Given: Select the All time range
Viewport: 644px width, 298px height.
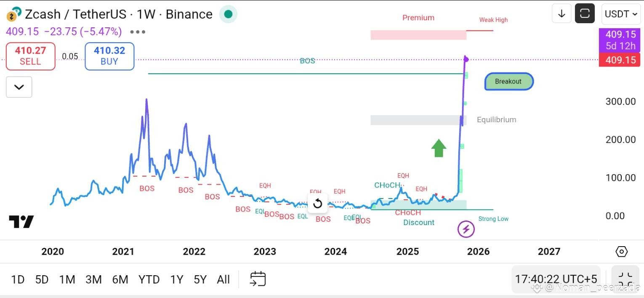Looking at the screenshot, I should click(x=223, y=279).
